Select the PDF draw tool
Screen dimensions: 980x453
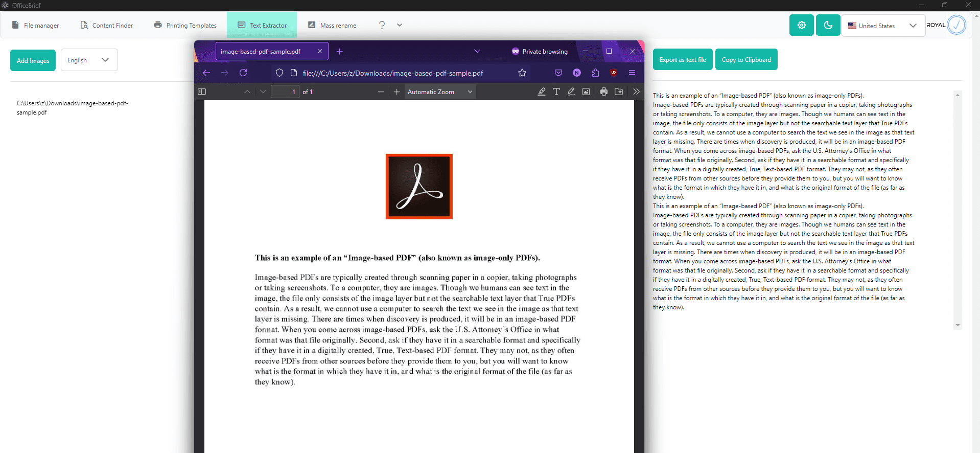(x=571, y=92)
